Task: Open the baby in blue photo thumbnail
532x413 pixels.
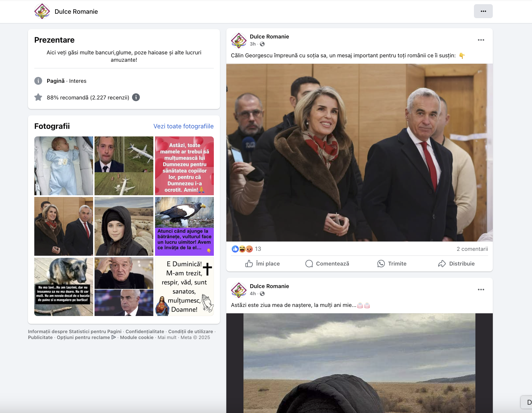Action: [64, 166]
